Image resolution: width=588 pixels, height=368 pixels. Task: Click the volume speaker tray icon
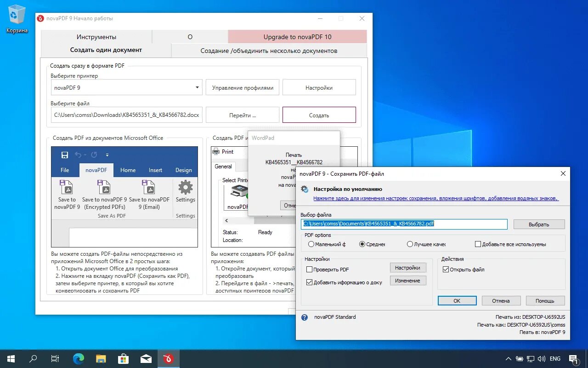(x=542, y=359)
